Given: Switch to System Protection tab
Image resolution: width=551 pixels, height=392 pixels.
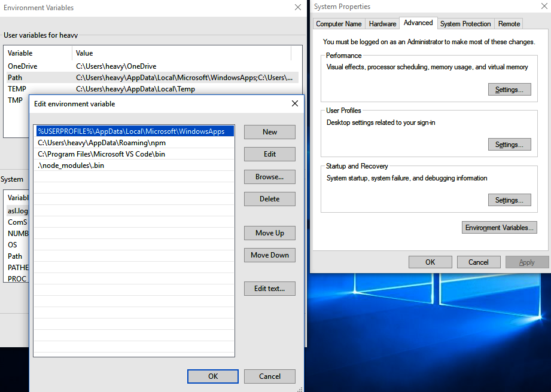Looking at the screenshot, I should 465,24.
